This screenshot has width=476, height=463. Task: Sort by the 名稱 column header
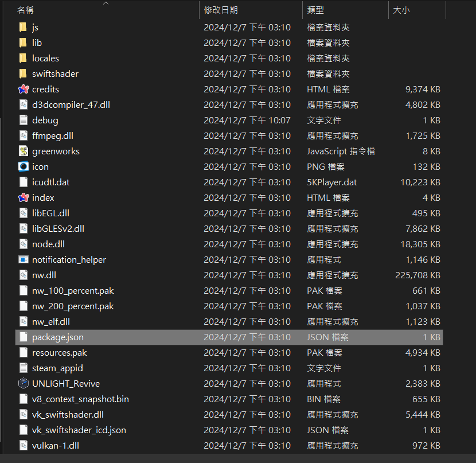tap(25, 10)
